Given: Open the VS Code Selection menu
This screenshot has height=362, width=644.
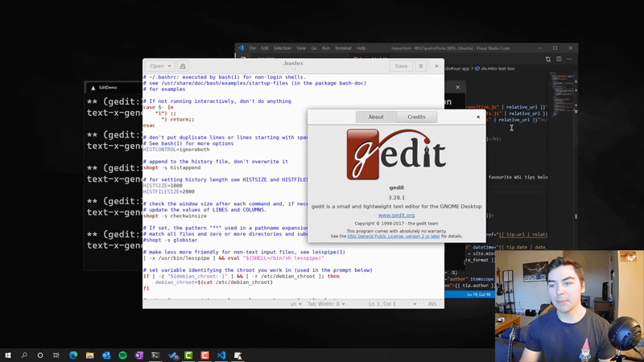Looking at the screenshot, I should tap(283, 48).
